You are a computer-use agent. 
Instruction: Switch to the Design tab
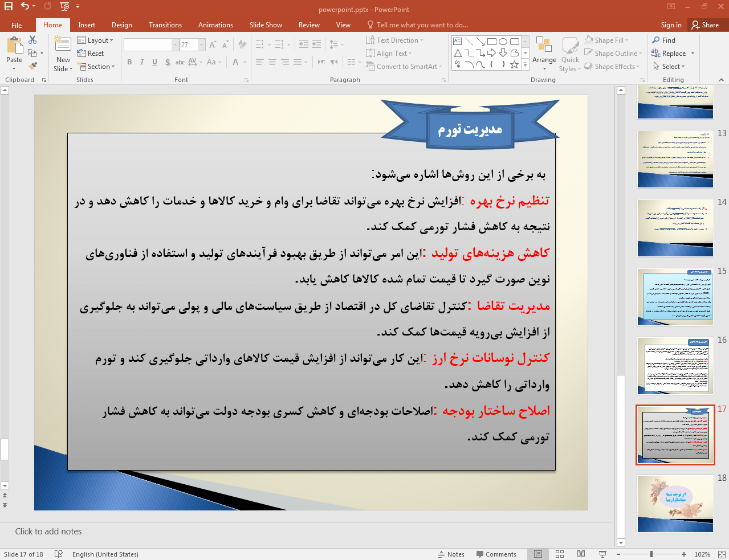122,25
